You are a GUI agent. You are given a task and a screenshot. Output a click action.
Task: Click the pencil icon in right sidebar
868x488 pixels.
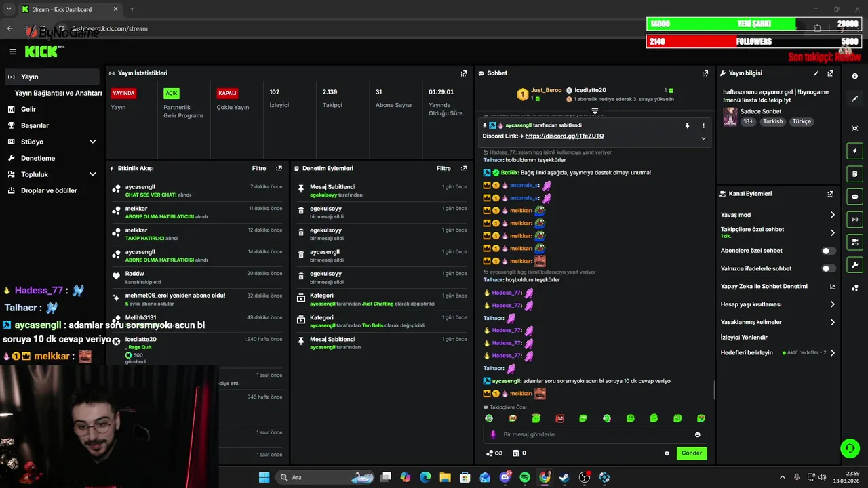click(x=855, y=99)
